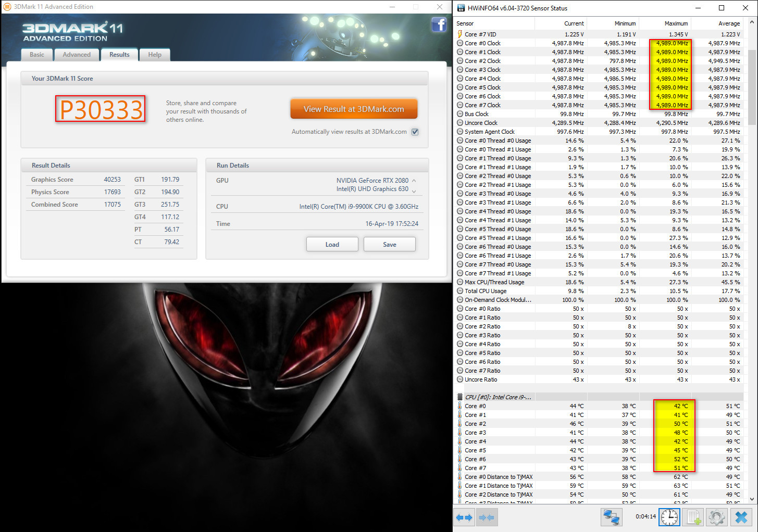Screen dimensions: 758x532
Task: Select Physics Score row
Action: click(76, 192)
